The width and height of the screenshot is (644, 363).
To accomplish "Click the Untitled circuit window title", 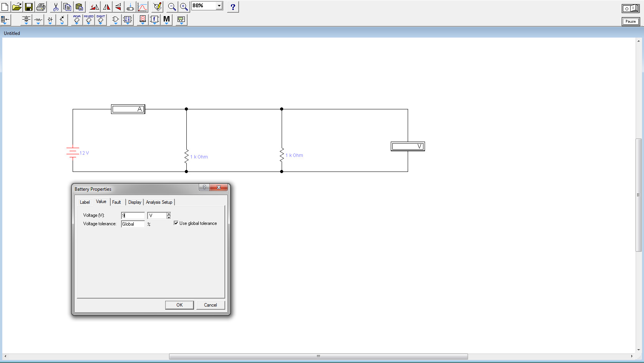I will tap(12, 33).
